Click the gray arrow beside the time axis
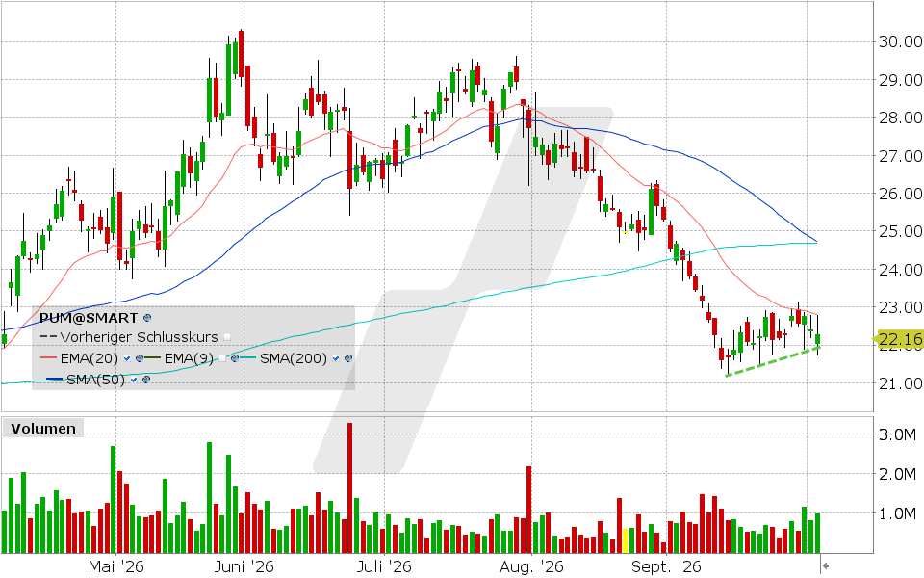Image resolution: width=924 pixels, height=578 pixels. (826, 565)
